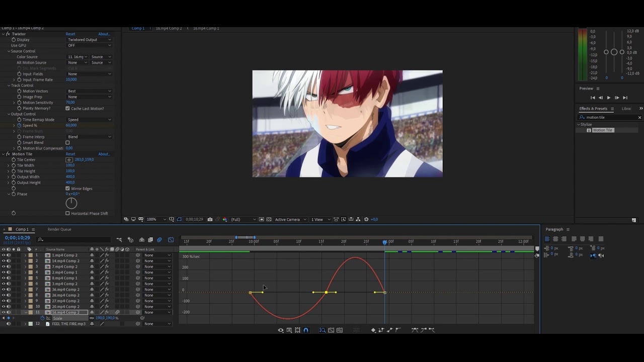Toggle the Graph Editor button in timeline
Viewport: 644px width, 362px height.
point(171,240)
